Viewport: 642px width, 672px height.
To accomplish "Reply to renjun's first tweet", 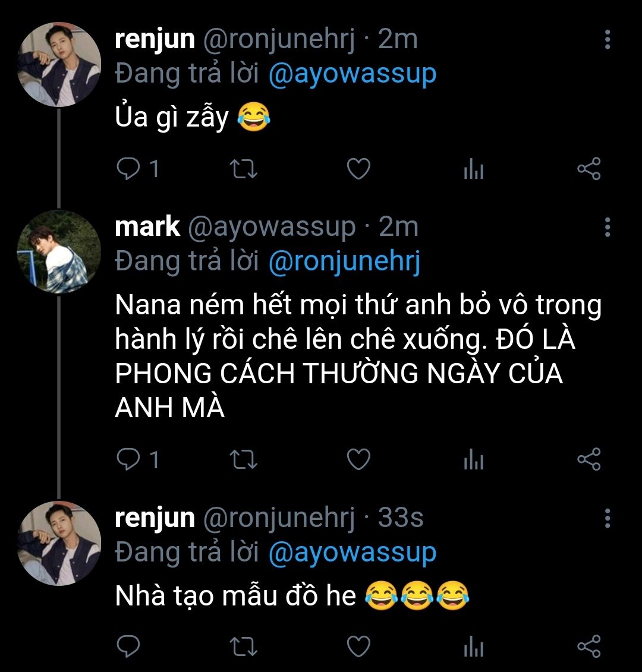I will point(127,169).
